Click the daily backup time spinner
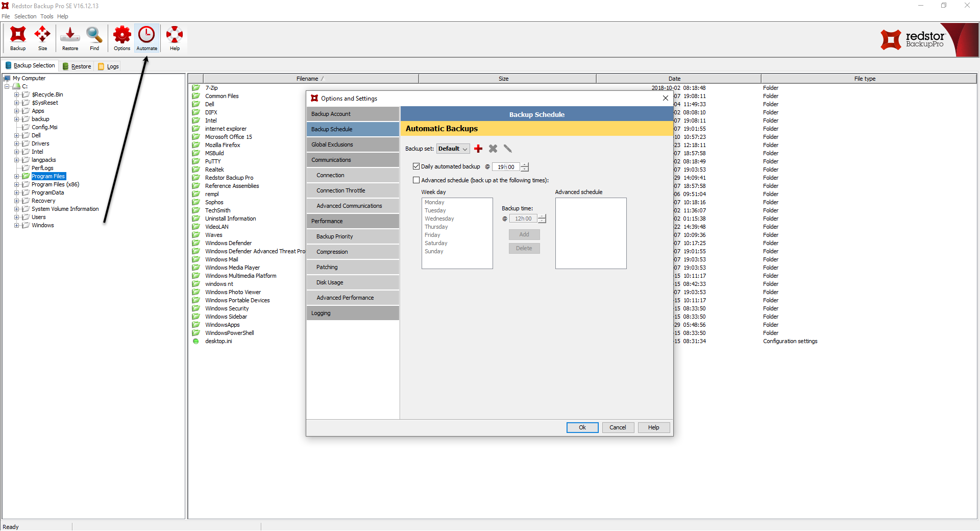 click(525, 167)
